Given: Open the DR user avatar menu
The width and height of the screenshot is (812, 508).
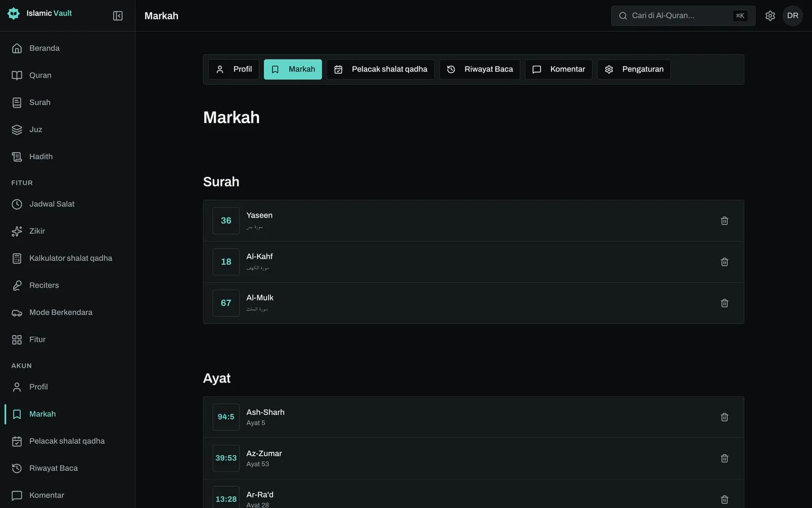Looking at the screenshot, I should (792, 16).
